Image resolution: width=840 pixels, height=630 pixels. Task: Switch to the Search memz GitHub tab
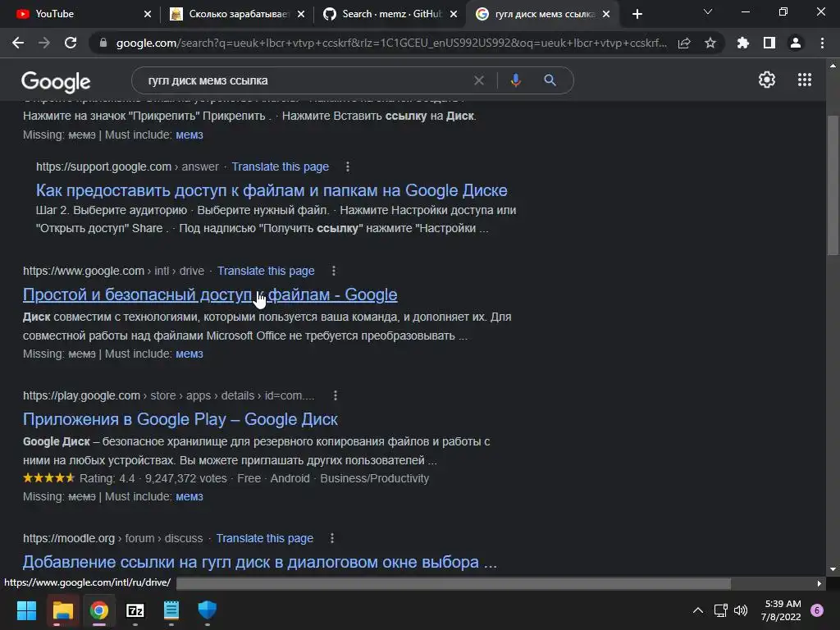388,14
